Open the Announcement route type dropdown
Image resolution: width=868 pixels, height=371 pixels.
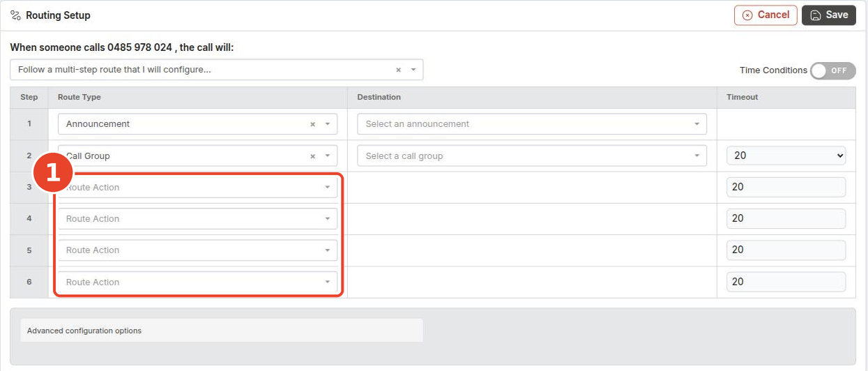pyautogui.click(x=198, y=124)
